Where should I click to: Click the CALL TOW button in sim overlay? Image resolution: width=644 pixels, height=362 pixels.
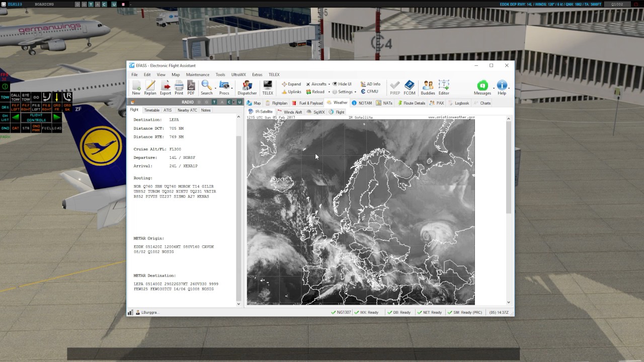[x=16, y=97]
